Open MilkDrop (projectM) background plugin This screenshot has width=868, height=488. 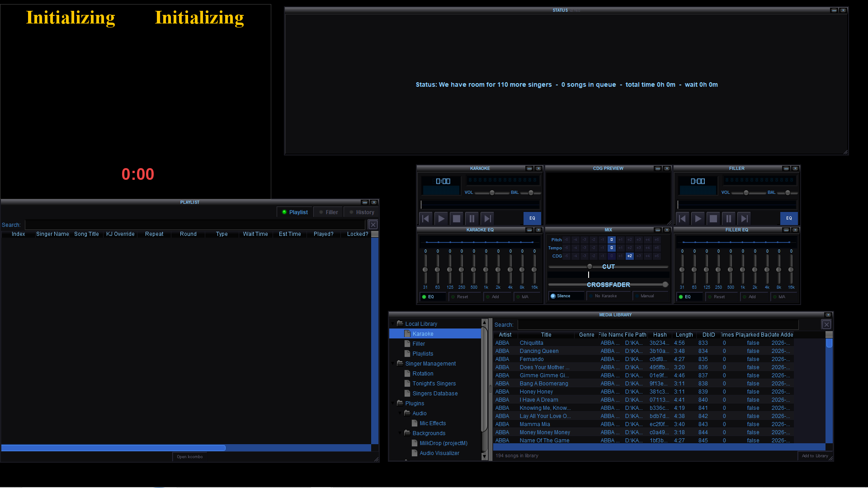pyautogui.click(x=443, y=443)
